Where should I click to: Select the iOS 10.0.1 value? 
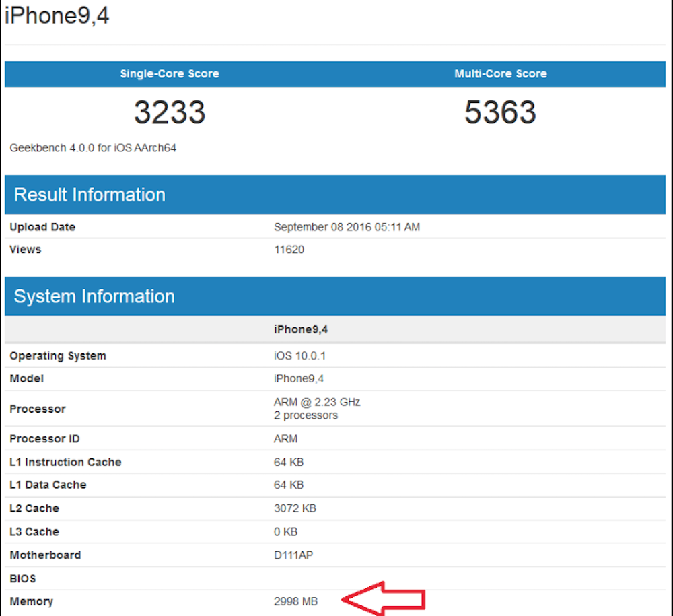point(299,356)
